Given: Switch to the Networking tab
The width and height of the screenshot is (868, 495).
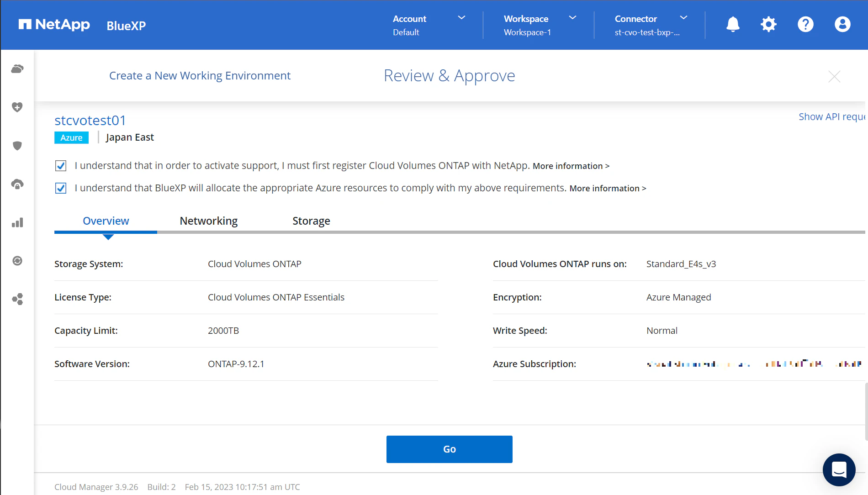Looking at the screenshot, I should tap(209, 221).
